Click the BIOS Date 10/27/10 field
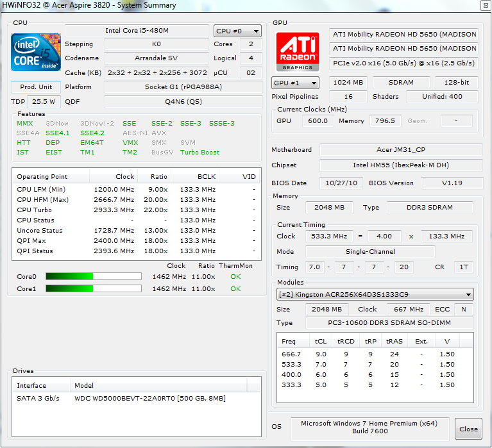This screenshot has height=448, width=492. click(341, 183)
